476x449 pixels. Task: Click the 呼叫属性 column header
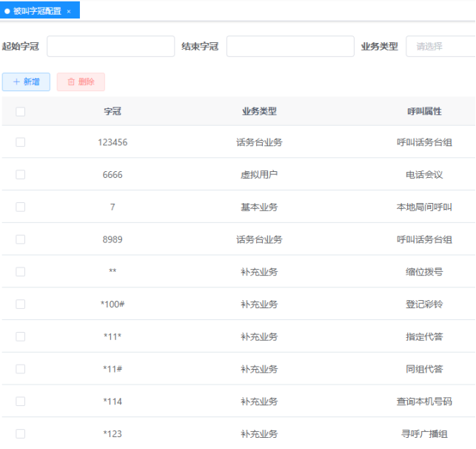point(424,111)
